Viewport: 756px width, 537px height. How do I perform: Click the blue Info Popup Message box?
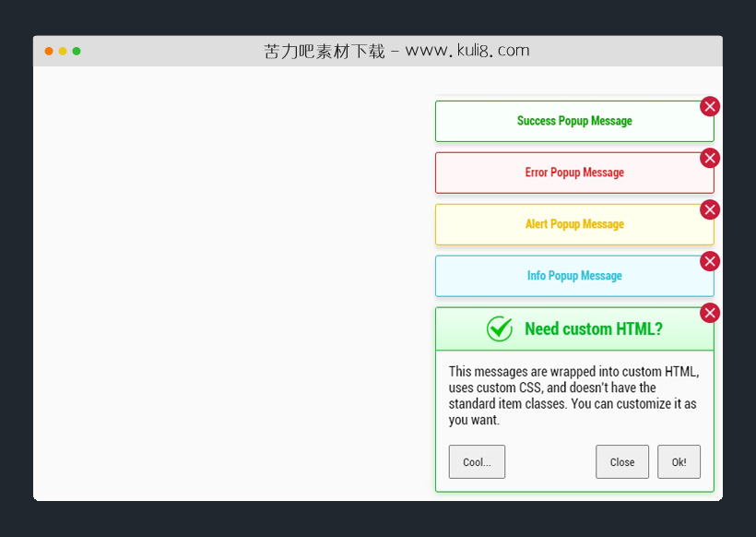[574, 277]
